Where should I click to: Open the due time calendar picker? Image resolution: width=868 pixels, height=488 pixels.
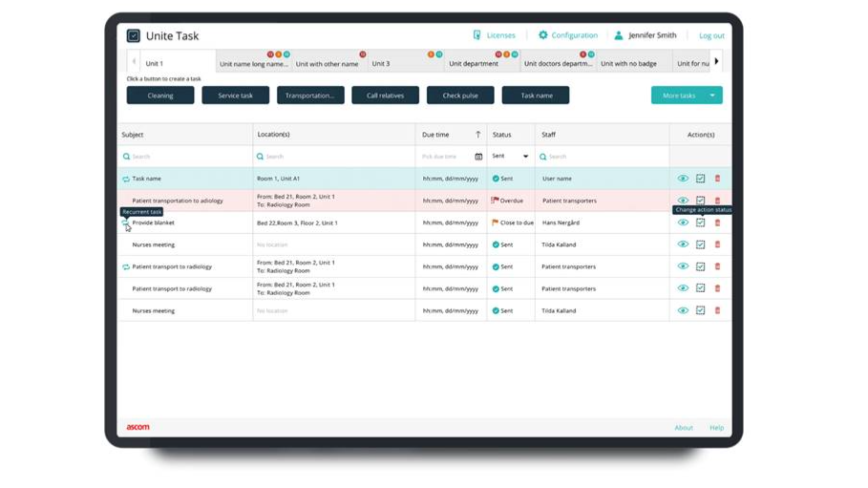pos(478,157)
